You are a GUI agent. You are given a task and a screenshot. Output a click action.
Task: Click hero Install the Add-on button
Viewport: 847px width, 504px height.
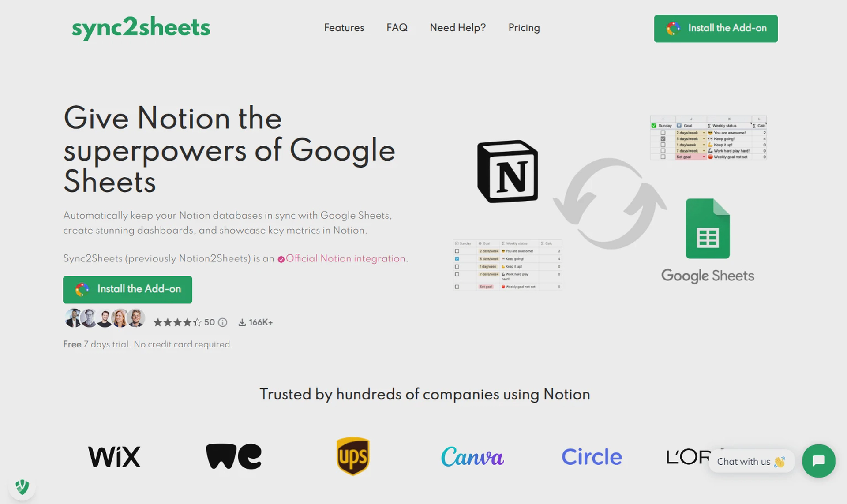point(127,289)
